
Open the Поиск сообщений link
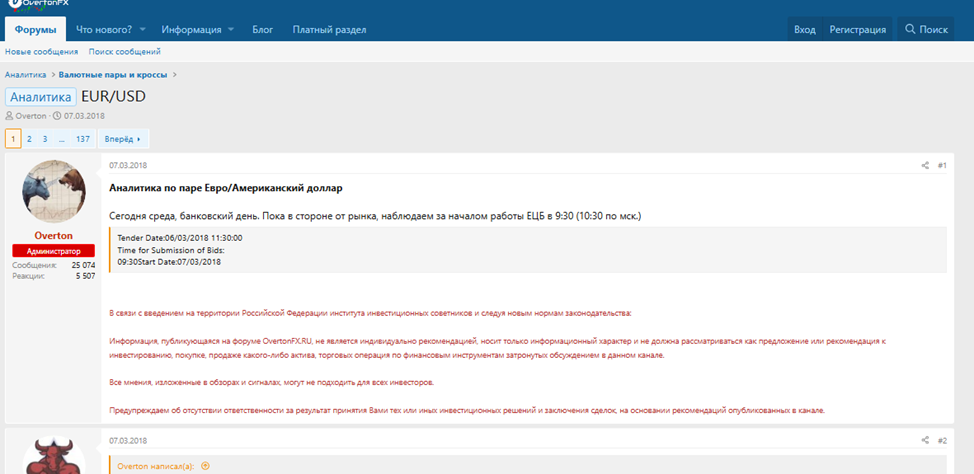point(125,52)
